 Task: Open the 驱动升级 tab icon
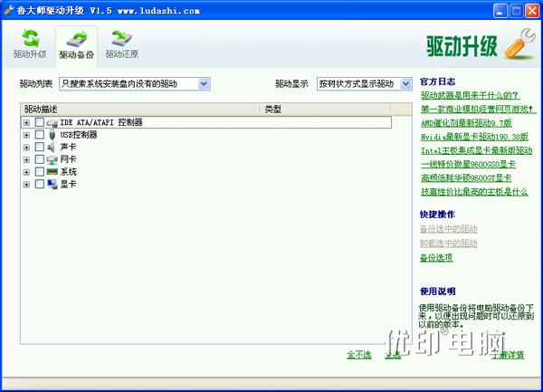[31, 38]
